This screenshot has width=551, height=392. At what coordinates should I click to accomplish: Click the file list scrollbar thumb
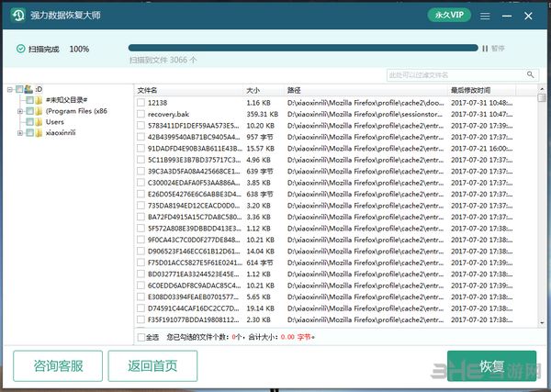pos(542,97)
